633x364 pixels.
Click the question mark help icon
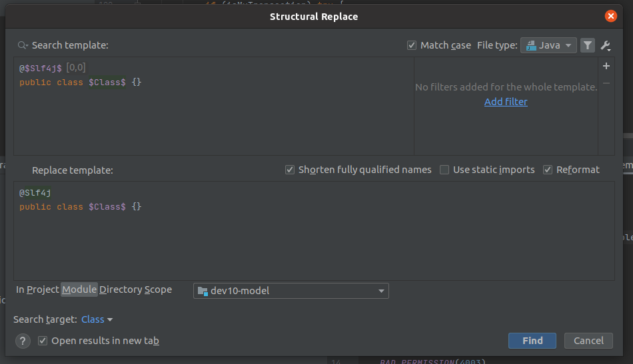click(x=23, y=341)
